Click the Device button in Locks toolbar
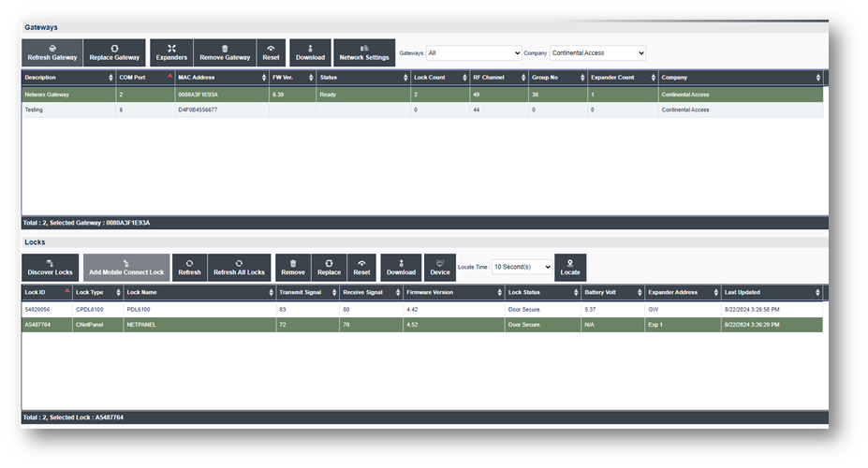 439,268
